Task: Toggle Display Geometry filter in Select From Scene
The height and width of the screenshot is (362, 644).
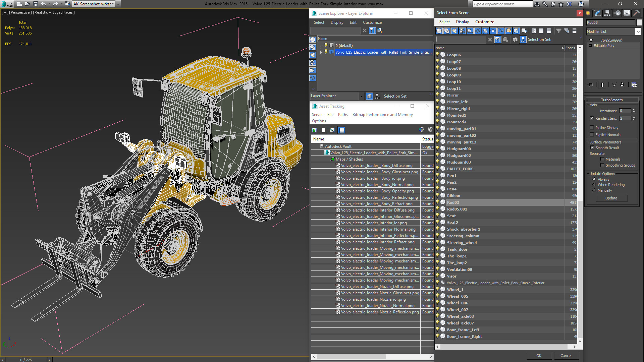Action: 439,31
